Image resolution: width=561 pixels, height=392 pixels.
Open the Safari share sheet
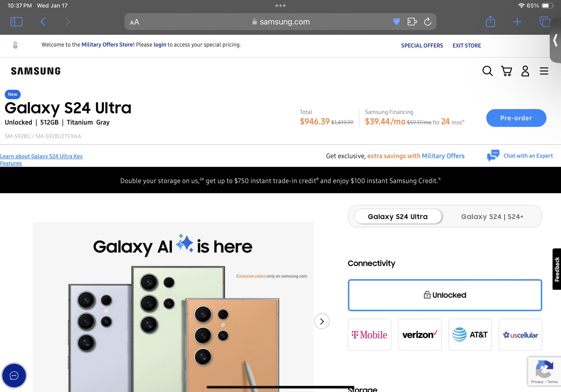490,21
